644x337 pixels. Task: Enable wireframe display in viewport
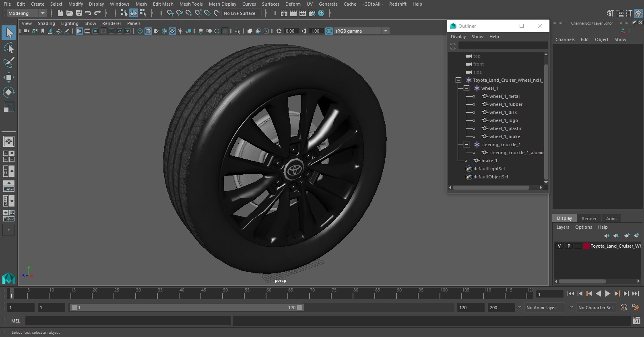click(140, 31)
